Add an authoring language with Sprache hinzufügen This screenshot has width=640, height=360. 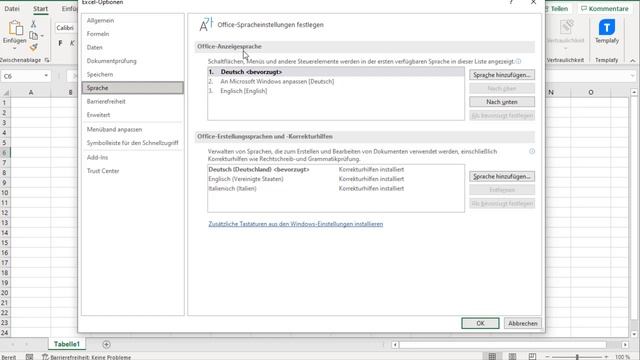[x=502, y=176]
